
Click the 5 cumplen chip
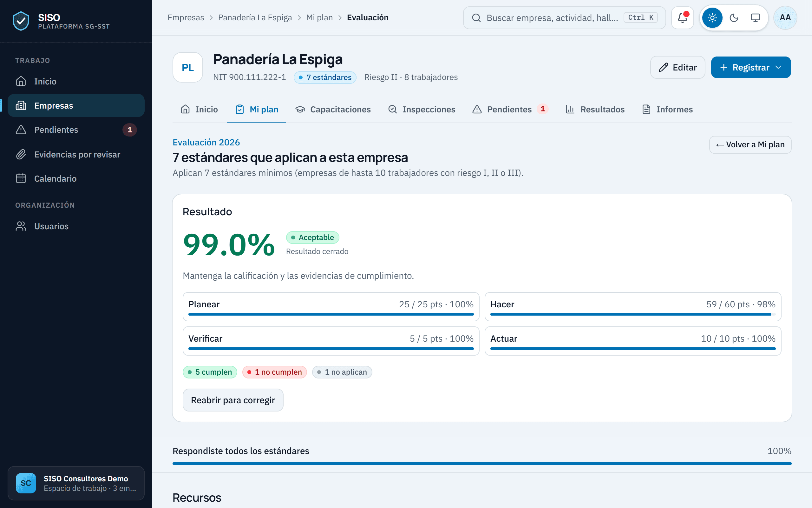coord(210,372)
